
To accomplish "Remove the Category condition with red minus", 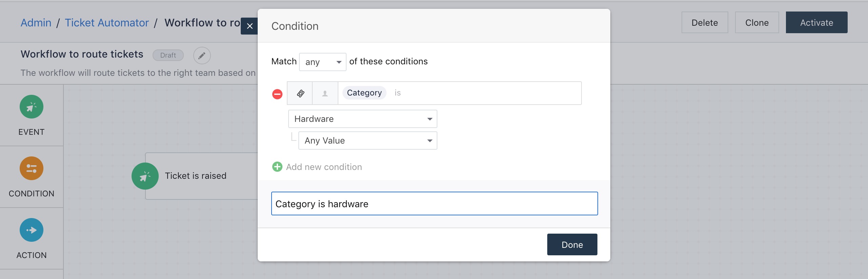I will (x=277, y=94).
